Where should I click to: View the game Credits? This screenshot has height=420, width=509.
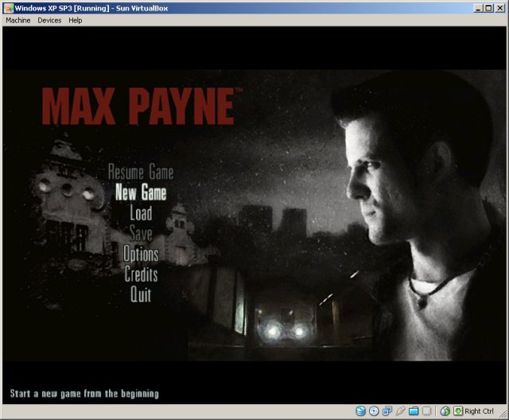tap(140, 275)
